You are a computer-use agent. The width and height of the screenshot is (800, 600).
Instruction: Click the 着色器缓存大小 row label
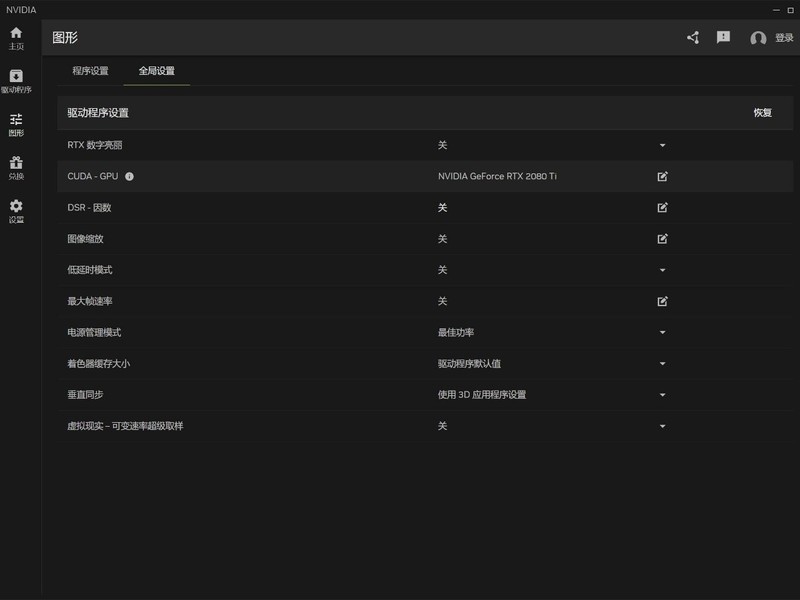click(99, 364)
